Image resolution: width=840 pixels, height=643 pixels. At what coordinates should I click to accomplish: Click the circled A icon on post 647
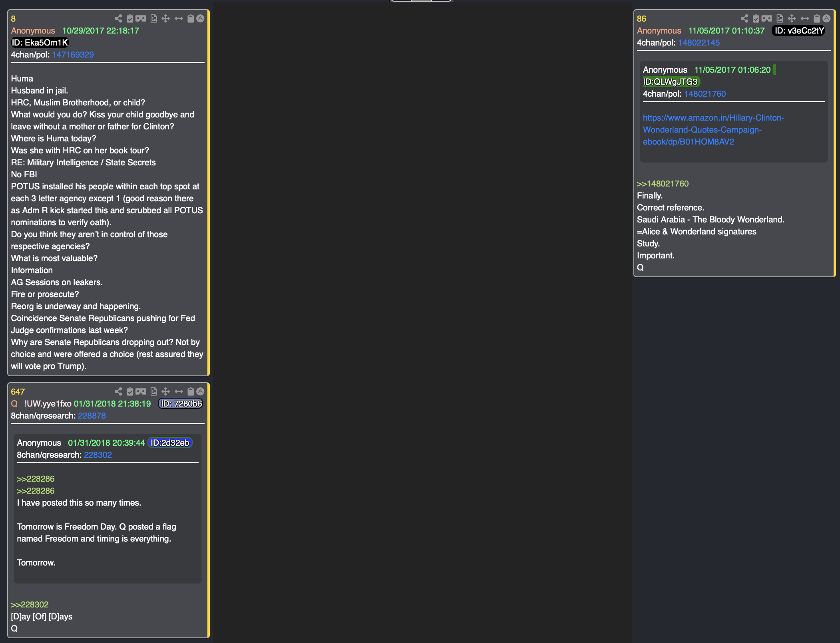(200, 391)
